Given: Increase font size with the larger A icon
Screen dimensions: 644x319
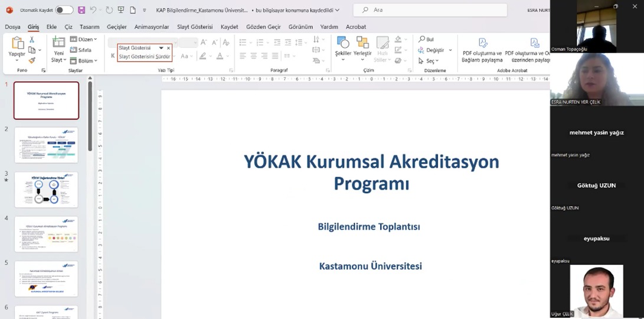Looking at the screenshot, I should click(x=203, y=43).
